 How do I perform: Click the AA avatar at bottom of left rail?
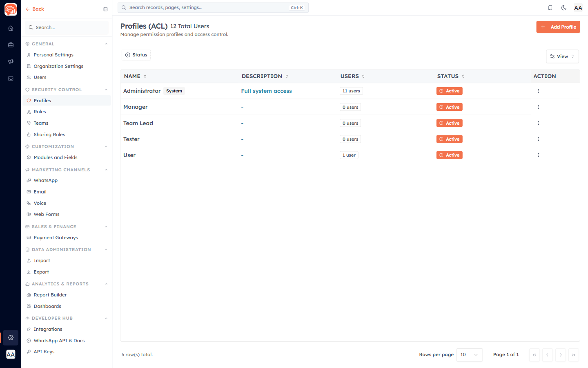click(x=11, y=355)
